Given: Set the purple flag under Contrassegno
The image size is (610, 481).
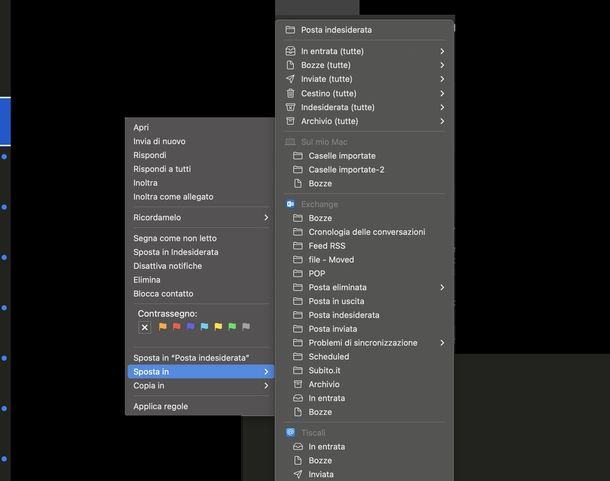Looking at the screenshot, I should click(190, 327).
